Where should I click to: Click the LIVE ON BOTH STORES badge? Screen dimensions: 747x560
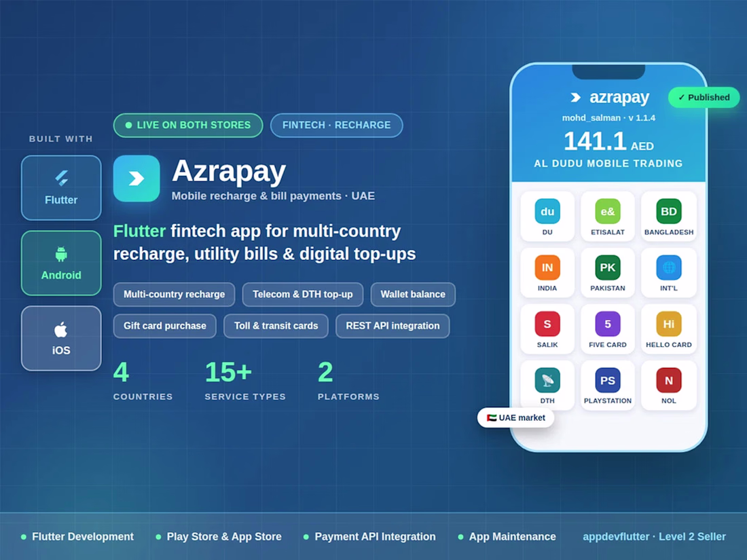tap(187, 126)
